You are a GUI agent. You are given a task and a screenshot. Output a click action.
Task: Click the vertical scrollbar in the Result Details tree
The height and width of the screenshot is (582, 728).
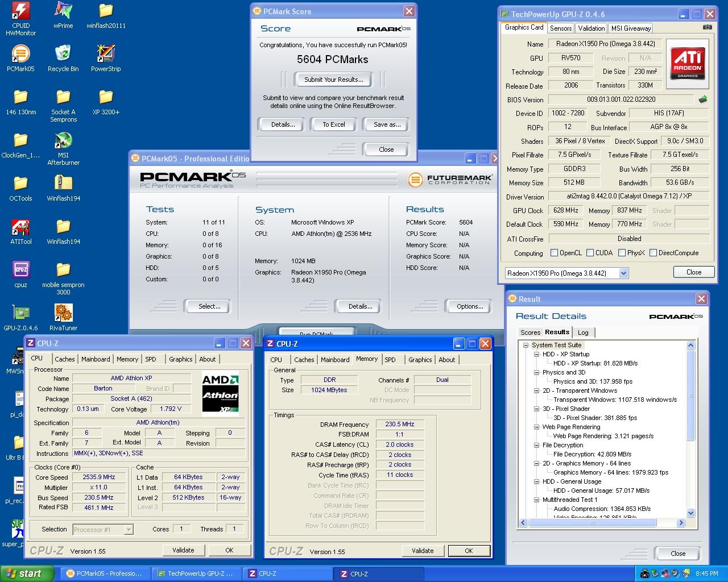click(x=691, y=429)
